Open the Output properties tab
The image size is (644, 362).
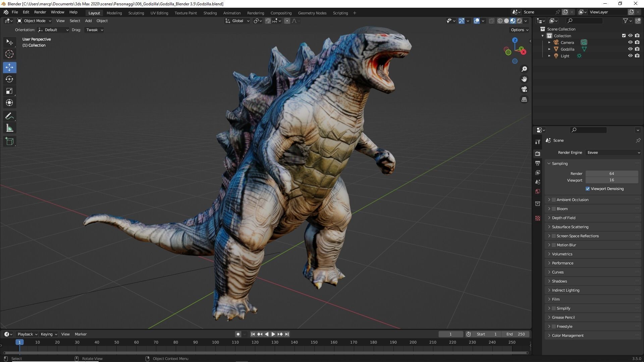[538, 163]
